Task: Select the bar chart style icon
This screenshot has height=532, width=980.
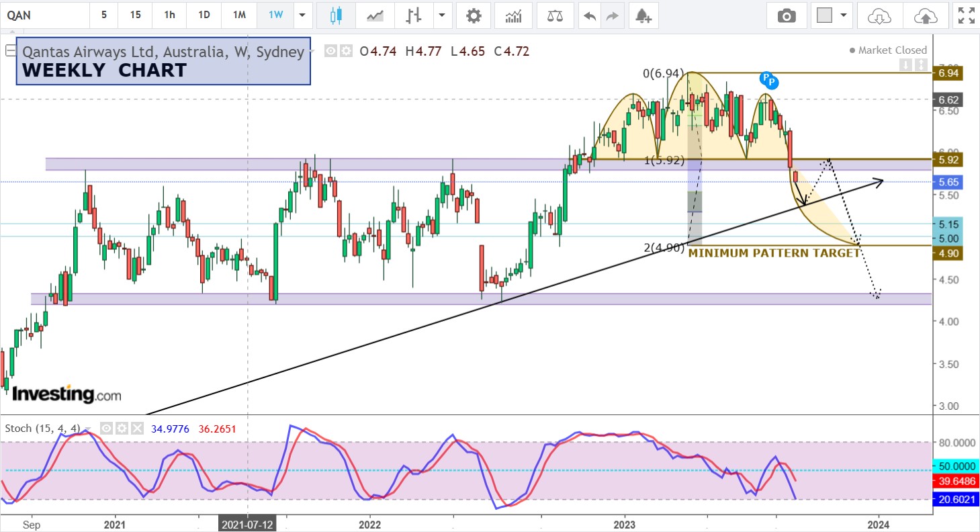Action: (x=414, y=15)
